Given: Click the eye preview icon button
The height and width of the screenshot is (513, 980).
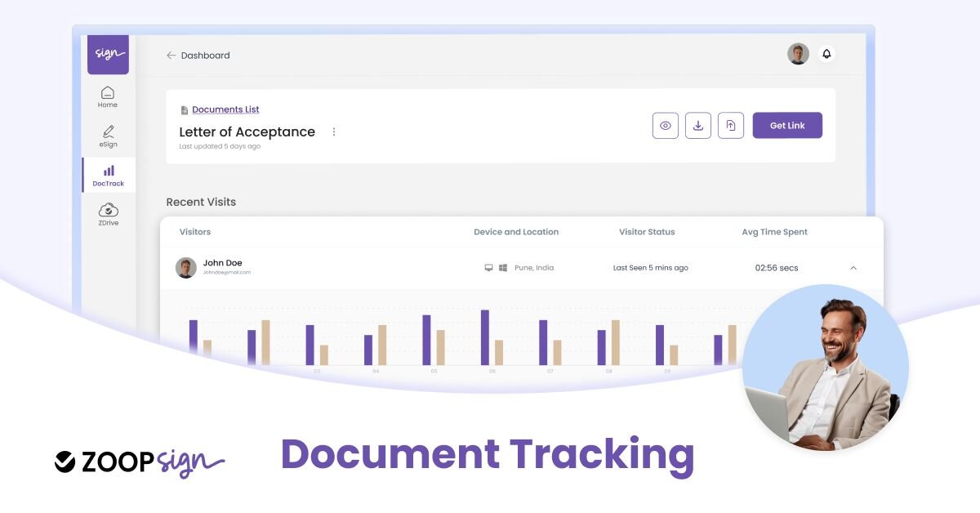Looking at the screenshot, I should [666, 125].
